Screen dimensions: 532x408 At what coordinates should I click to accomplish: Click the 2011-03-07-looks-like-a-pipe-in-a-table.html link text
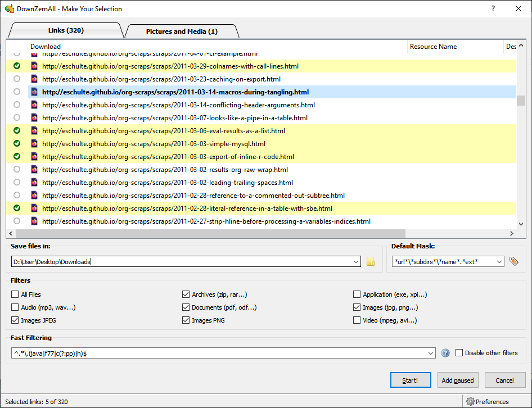(x=175, y=117)
